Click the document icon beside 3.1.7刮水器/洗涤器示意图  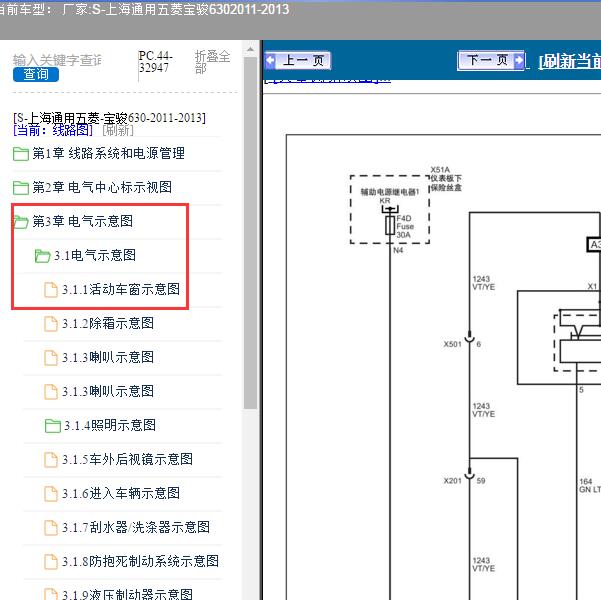51,528
